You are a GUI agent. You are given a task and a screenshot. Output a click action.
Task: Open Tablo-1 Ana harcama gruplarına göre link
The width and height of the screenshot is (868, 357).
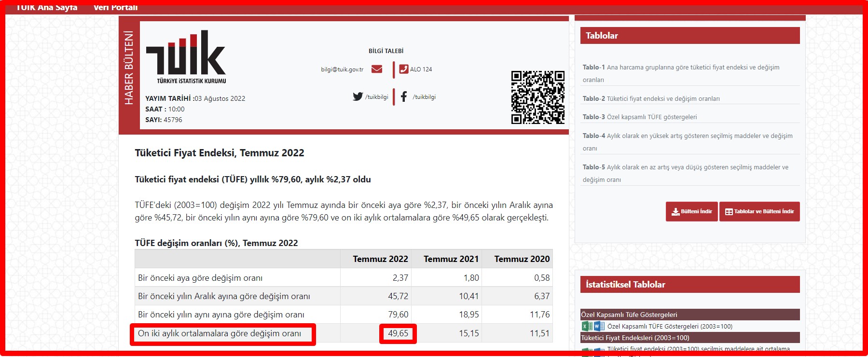(680, 68)
